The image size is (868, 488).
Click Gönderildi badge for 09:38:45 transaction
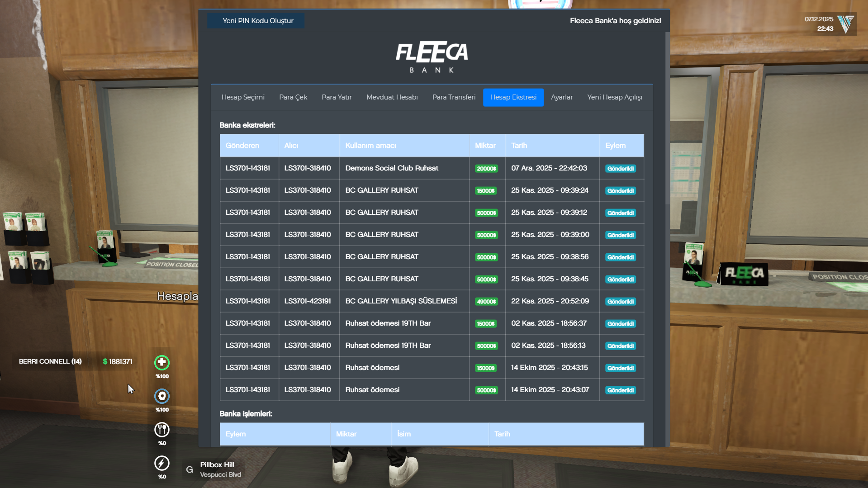(x=621, y=280)
